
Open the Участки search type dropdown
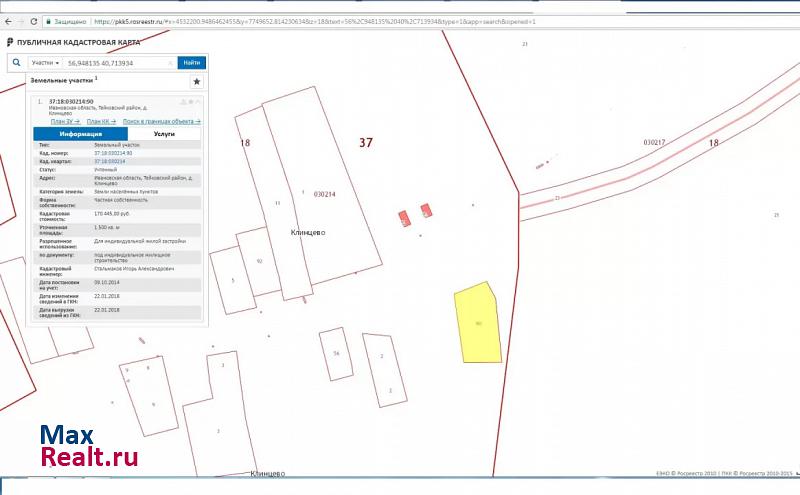coord(46,62)
